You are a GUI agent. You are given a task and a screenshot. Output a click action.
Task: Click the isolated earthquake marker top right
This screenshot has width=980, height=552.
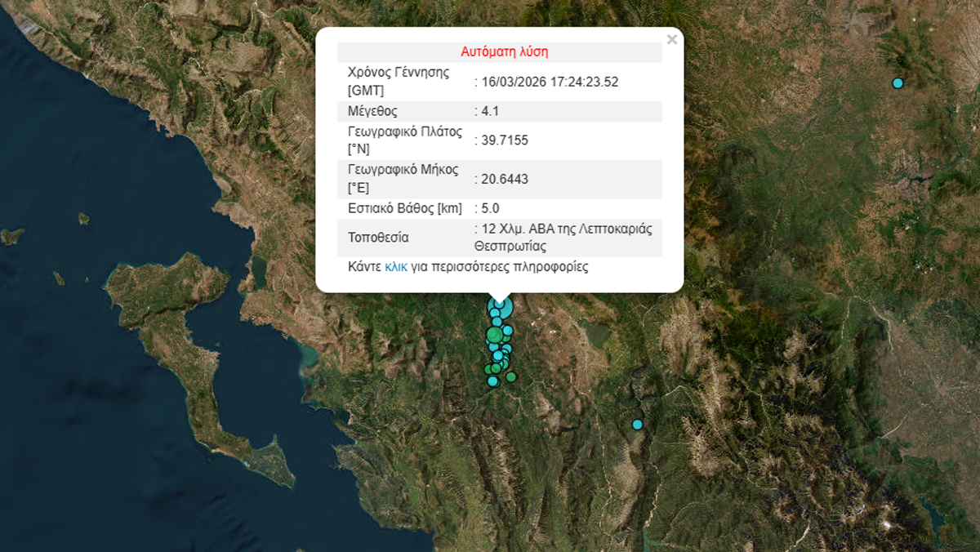[898, 82]
